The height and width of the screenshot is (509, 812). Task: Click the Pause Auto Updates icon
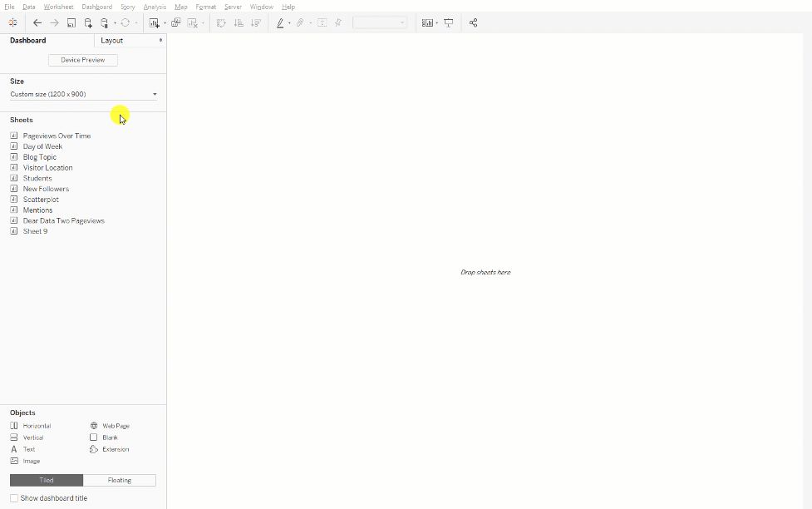(x=104, y=22)
